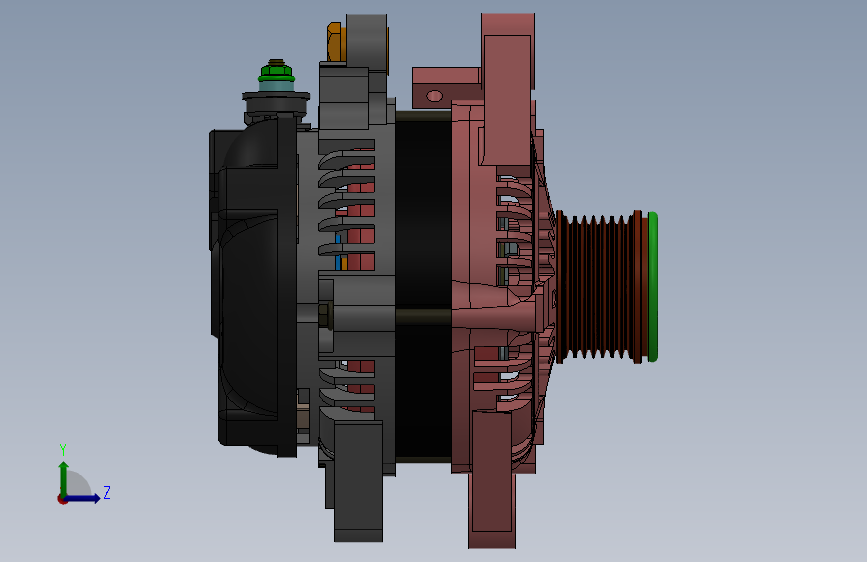Click the red bracket ear with the hole
Image resolution: width=867 pixels, height=562 pixels.
446,88
